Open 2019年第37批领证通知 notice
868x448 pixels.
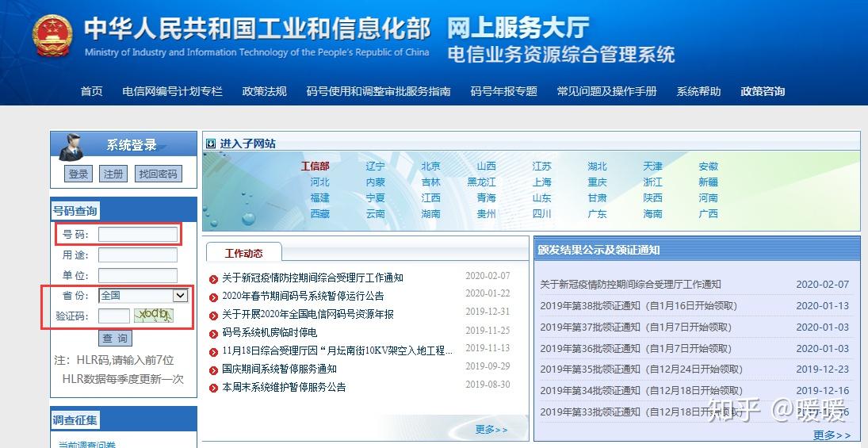pyautogui.click(x=636, y=327)
